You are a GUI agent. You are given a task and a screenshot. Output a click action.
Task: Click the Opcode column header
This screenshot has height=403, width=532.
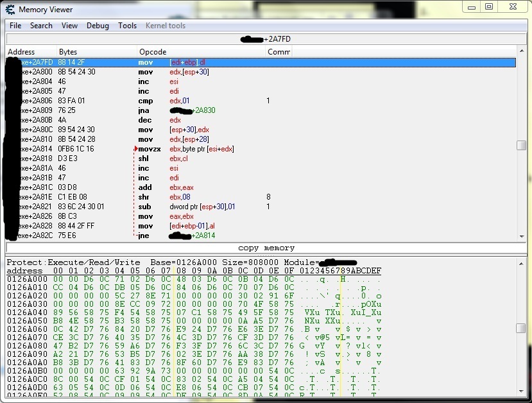click(x=153, y=52)
